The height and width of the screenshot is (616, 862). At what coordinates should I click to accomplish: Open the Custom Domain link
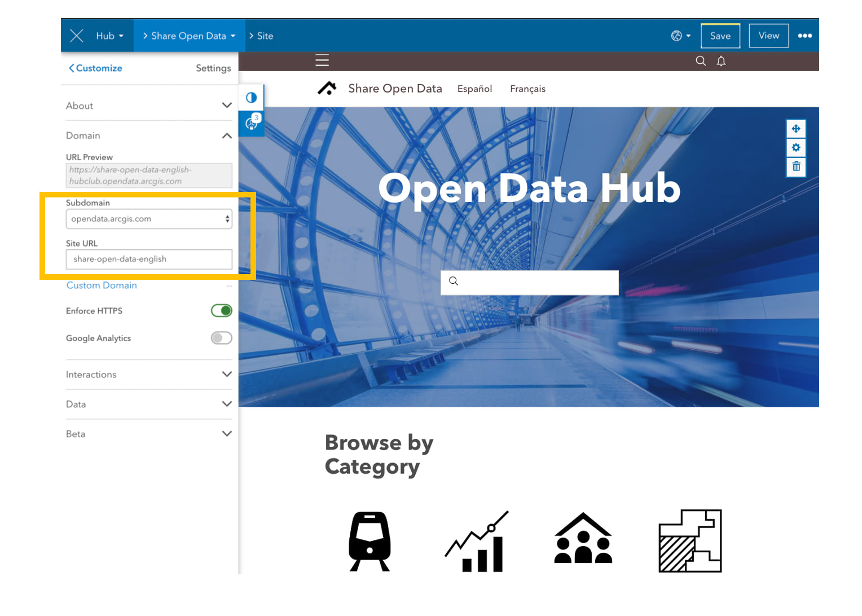(x=102, y=285)
